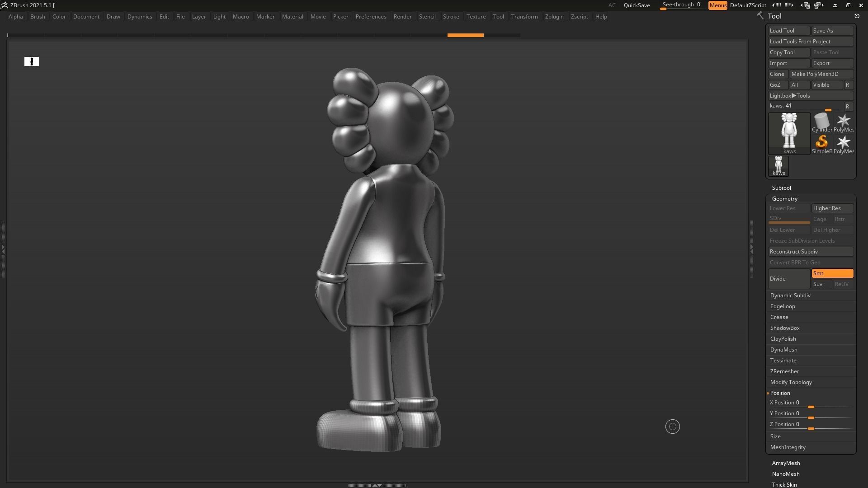Click GoZ All button

coord(800,85)
